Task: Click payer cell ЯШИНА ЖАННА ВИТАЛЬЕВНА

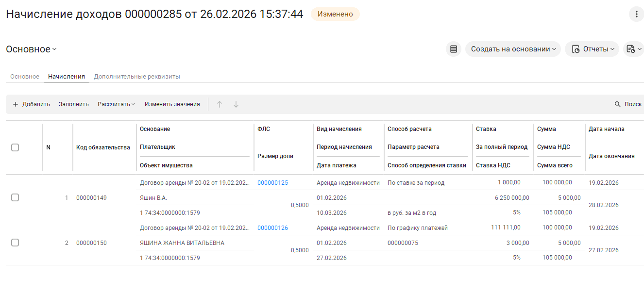Action: [182, 243]
